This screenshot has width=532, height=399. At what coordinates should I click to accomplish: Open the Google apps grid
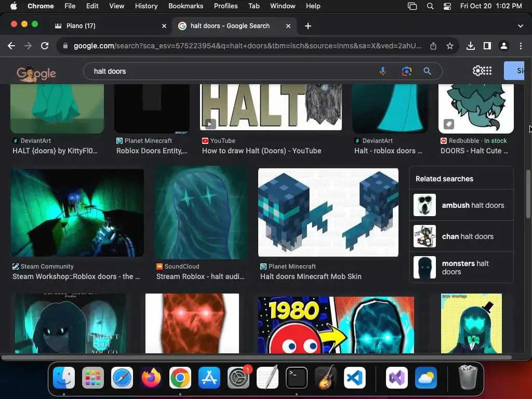tap(487, 71)
